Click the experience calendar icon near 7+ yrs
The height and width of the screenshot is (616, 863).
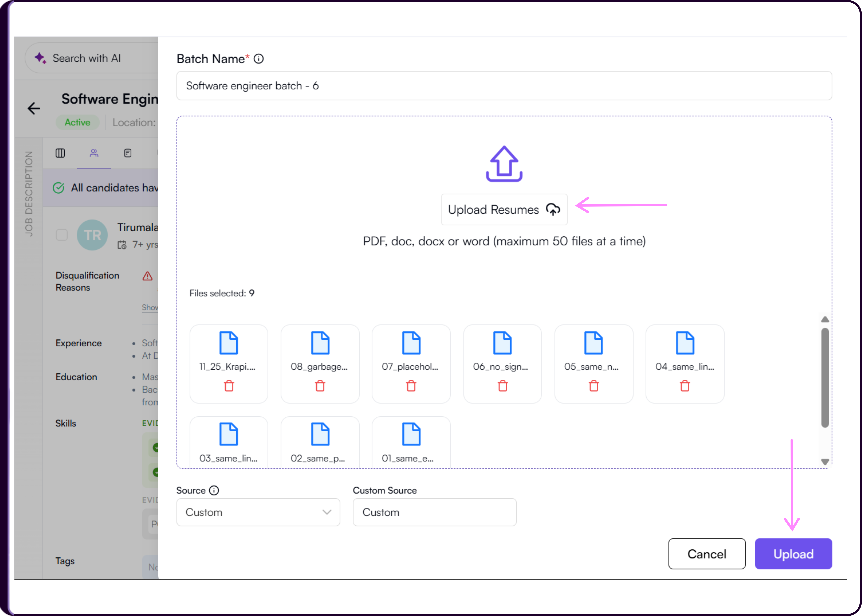[x=122, y=245]
